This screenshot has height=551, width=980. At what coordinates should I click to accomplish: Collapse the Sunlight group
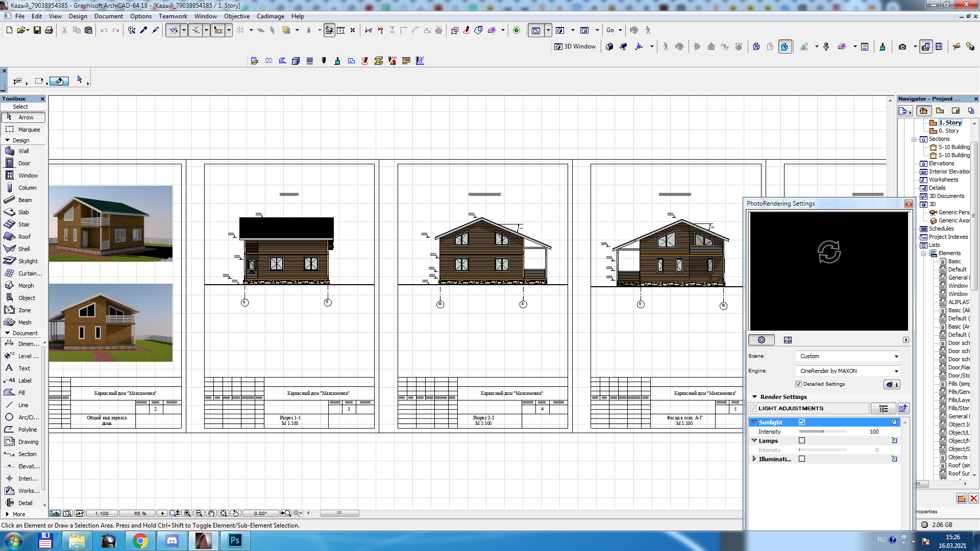[754, 422]
